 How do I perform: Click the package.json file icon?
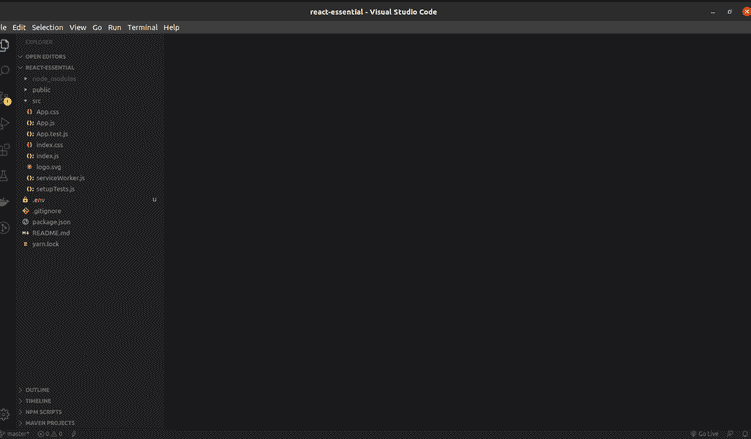click(25, 222)
